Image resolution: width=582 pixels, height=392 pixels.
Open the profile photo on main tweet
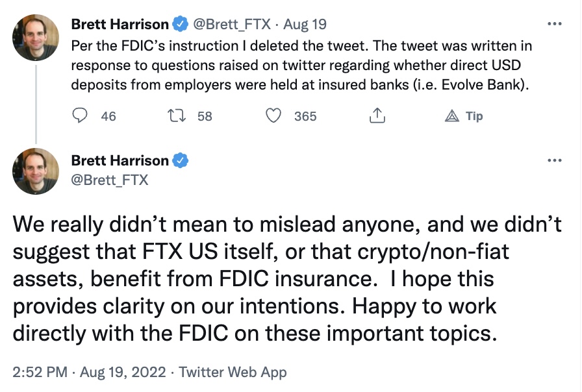(x=36, y=171)
